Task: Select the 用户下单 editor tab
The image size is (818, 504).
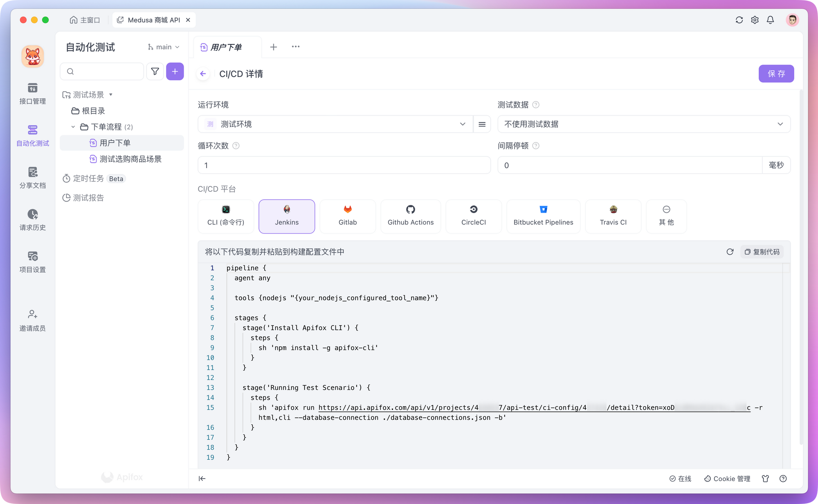Action: click(227, 47)
